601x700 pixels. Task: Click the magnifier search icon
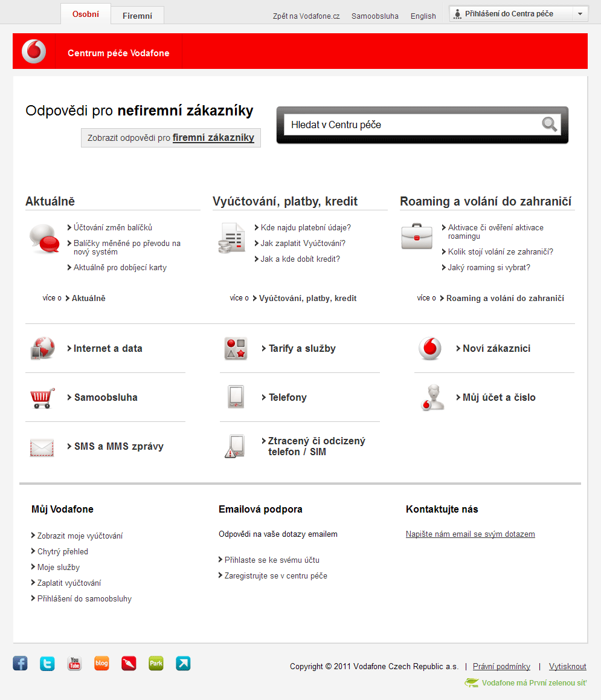[549, 124]
